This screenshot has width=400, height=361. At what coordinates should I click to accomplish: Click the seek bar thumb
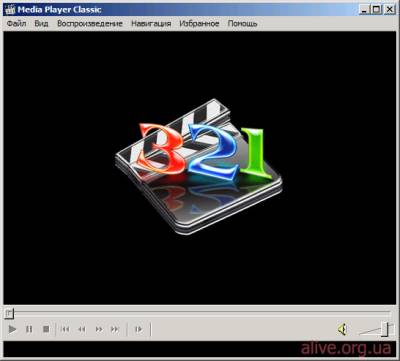tap(9, 313)
